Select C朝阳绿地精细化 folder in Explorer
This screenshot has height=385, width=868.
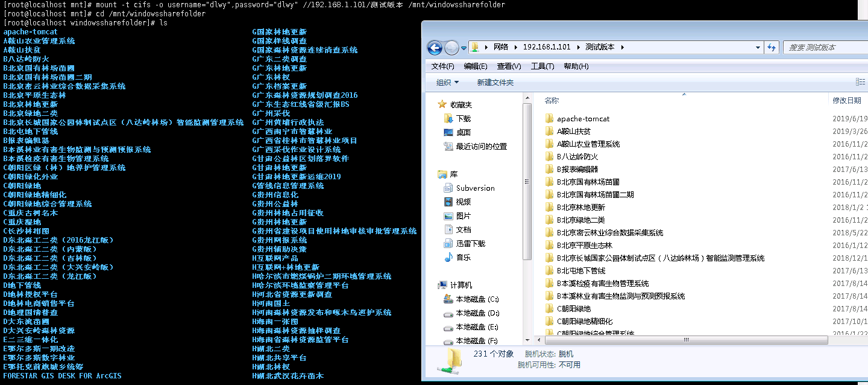tap(585, 321)
